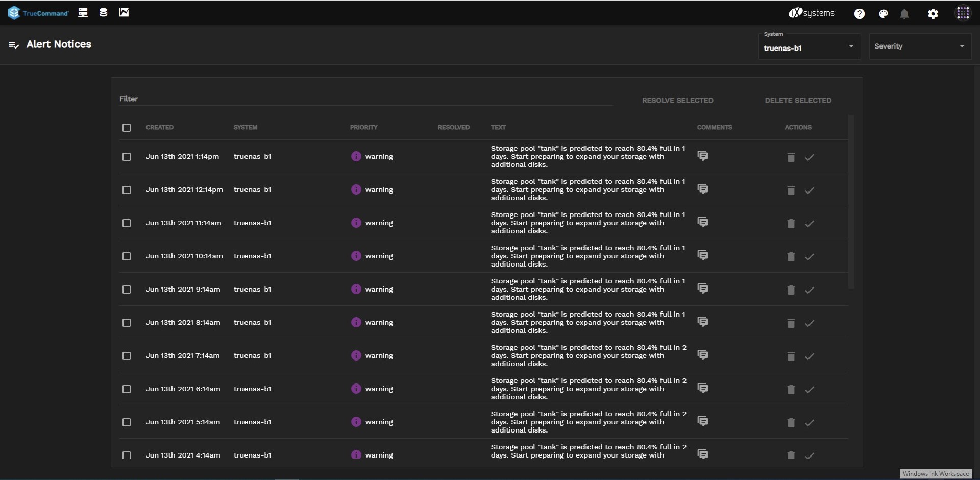The width and height of the screenshot is (980, 480).
Task: Resolve the 12:14pm alert with checkmark
Action: [x=810, y=190]
